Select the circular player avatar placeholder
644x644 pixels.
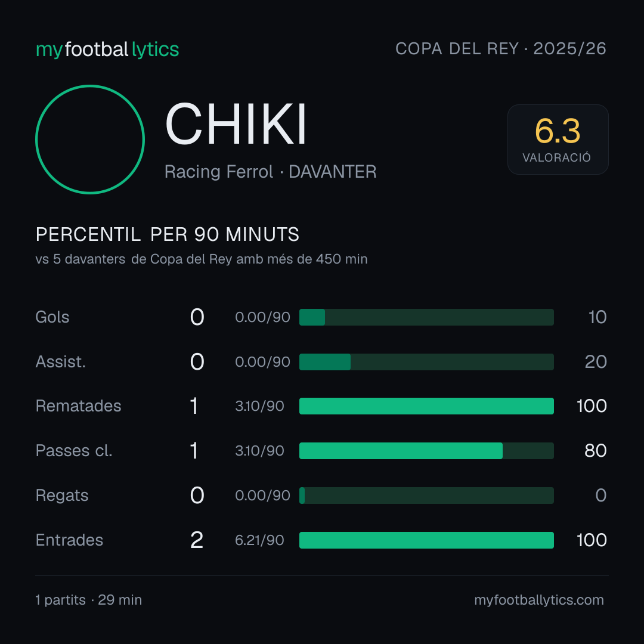click(x=90, y=139)
